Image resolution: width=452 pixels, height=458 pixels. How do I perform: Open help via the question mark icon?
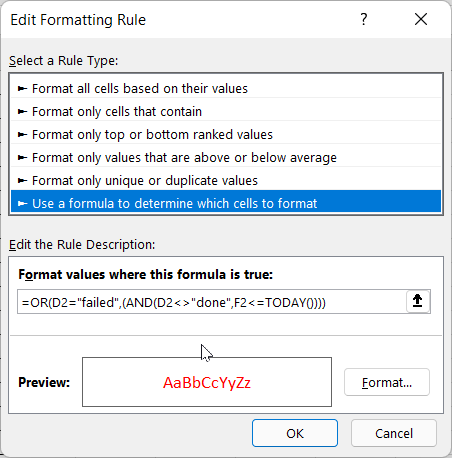[364, 19]
